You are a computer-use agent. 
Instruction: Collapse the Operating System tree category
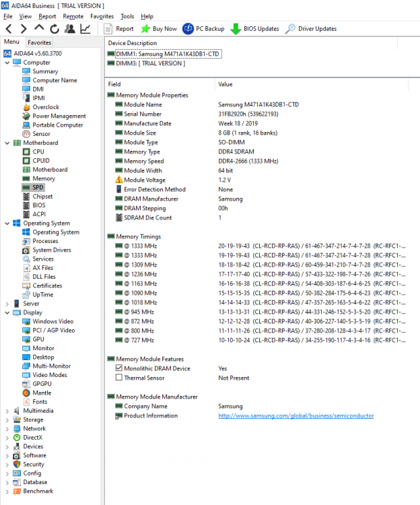pyautogui.click(x=7, y=223)
